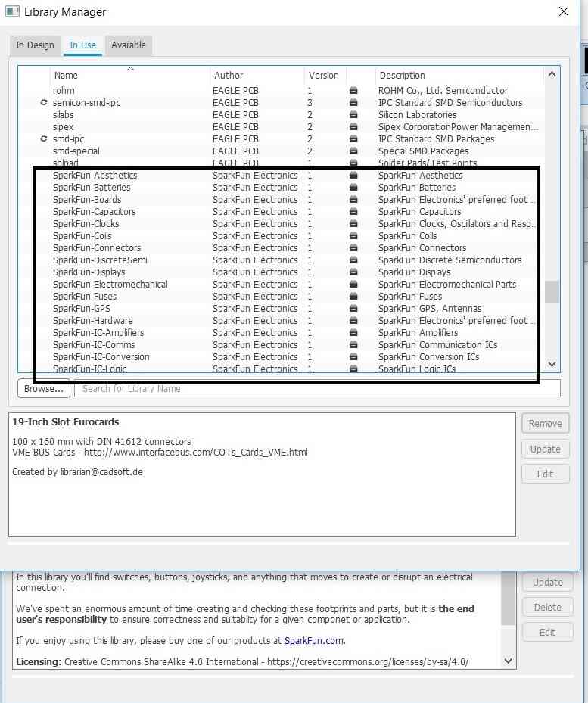588x703 pixels.
Task: Select the SparkFun-Aesthetics library name
Action: coord(95,176)
